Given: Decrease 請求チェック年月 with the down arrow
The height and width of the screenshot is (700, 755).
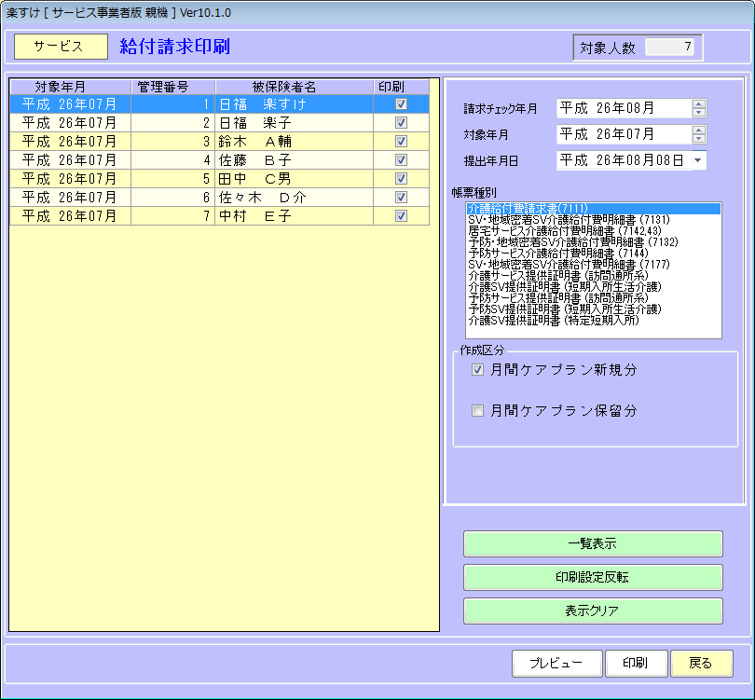Looking at the screenshot, I should (x=699, y=113).
